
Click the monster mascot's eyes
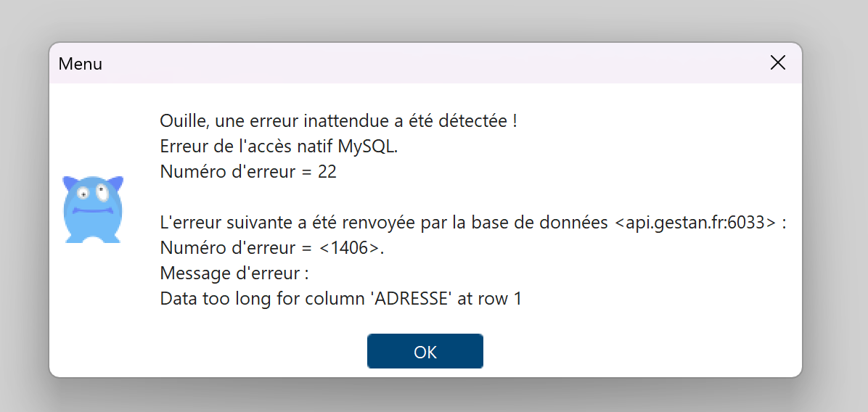[x=92, y=194]
